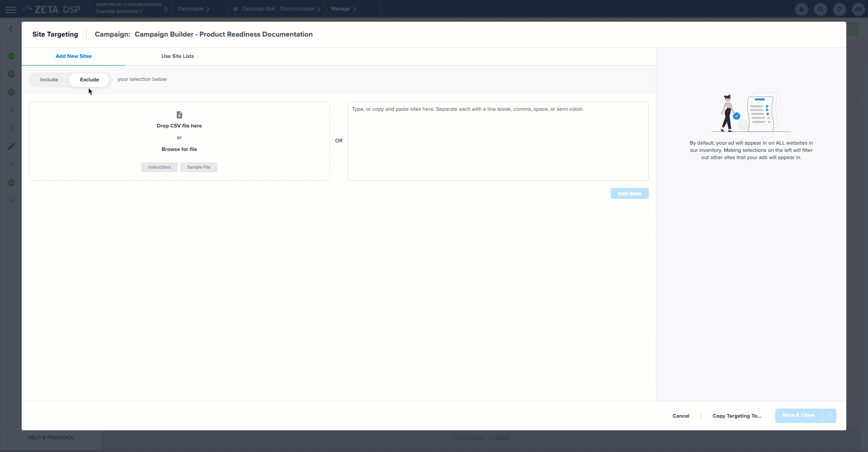Click into the sites text entry area
Image resolution: width=868 pixels, height=452 pixels.
[498, 141]
